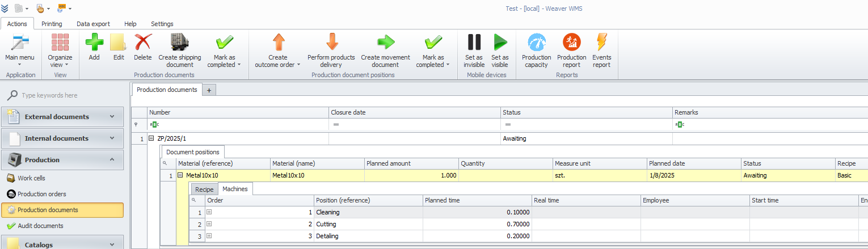This screenshot has height=249, width=868.
Task: Mark production document as completed
Action: pyautogui.click(x=225, y=51)
